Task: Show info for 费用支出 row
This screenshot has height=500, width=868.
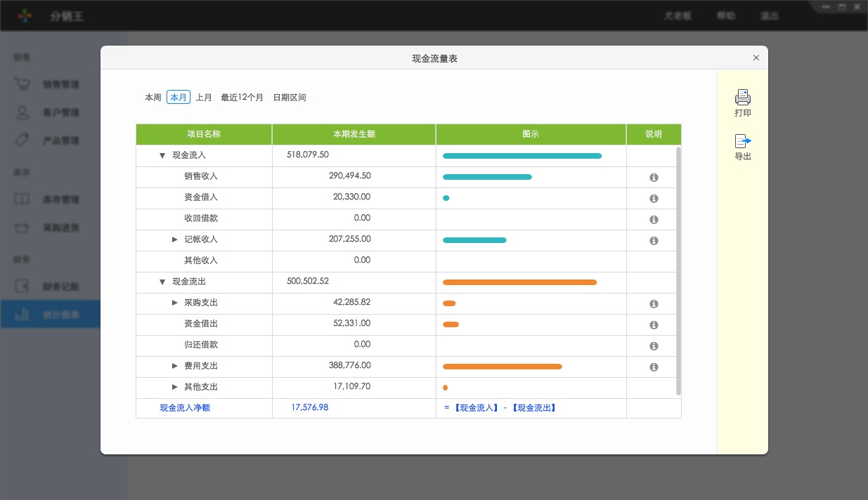Action: click(x=654, y=367)
